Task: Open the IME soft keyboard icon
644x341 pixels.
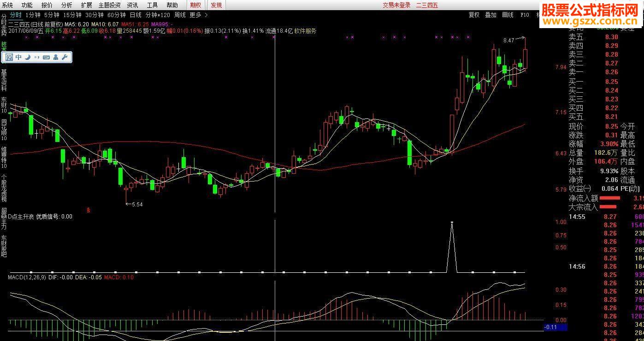Action: pyautogui.click(x=46, y=57)
